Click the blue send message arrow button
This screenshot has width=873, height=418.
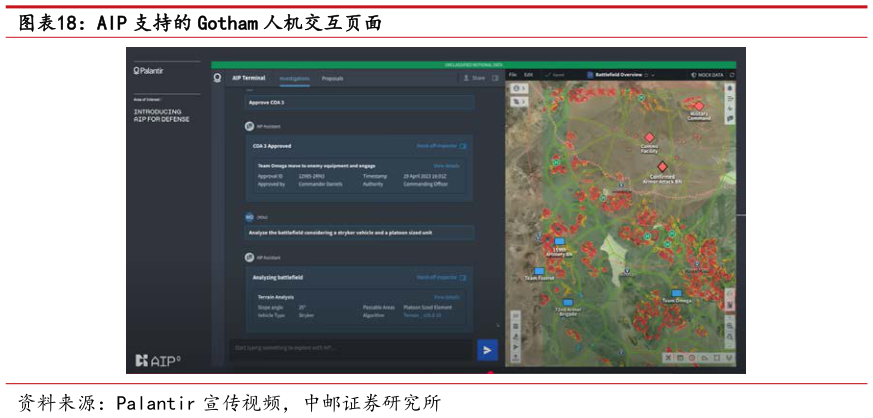487,349
